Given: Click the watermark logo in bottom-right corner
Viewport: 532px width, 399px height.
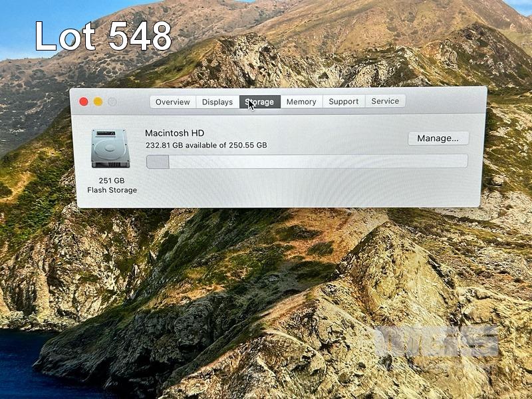Looking at the screenshot, I should point(436,340).
